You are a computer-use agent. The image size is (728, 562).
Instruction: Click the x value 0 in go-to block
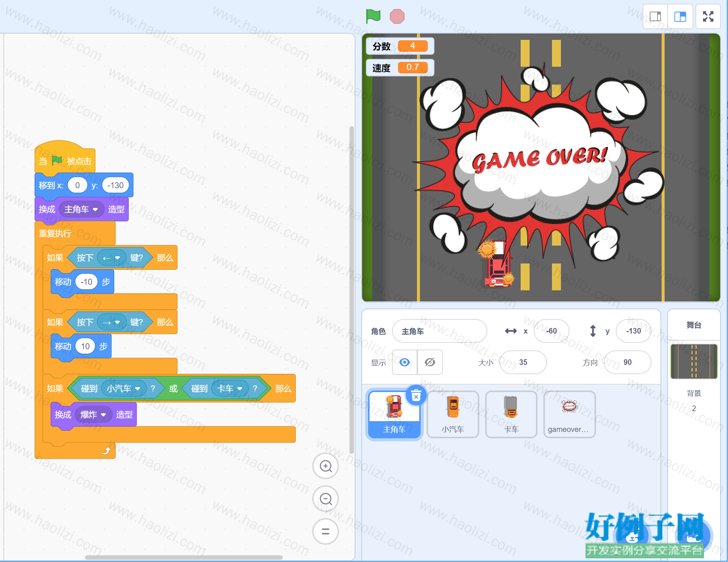point(77,185)
